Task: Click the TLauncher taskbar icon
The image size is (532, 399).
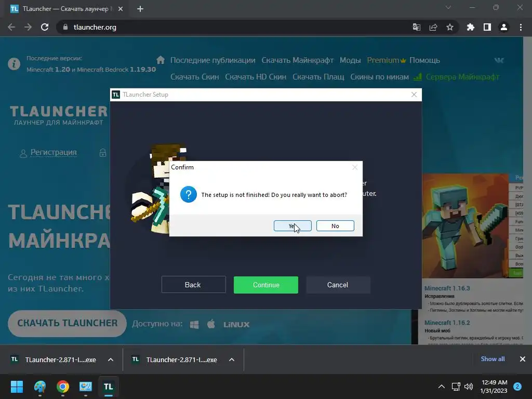Action: pyautogui.click(x=108, y=387)
